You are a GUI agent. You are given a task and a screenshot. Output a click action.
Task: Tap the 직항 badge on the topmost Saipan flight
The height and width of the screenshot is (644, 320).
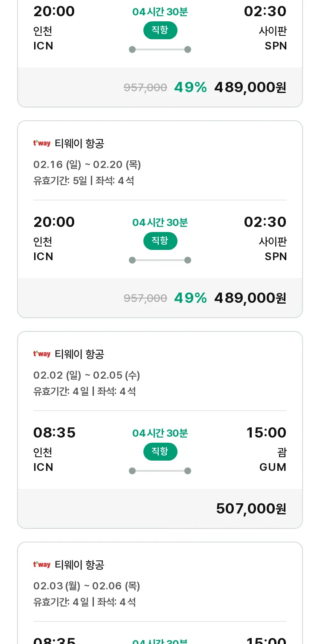(160, 30)
